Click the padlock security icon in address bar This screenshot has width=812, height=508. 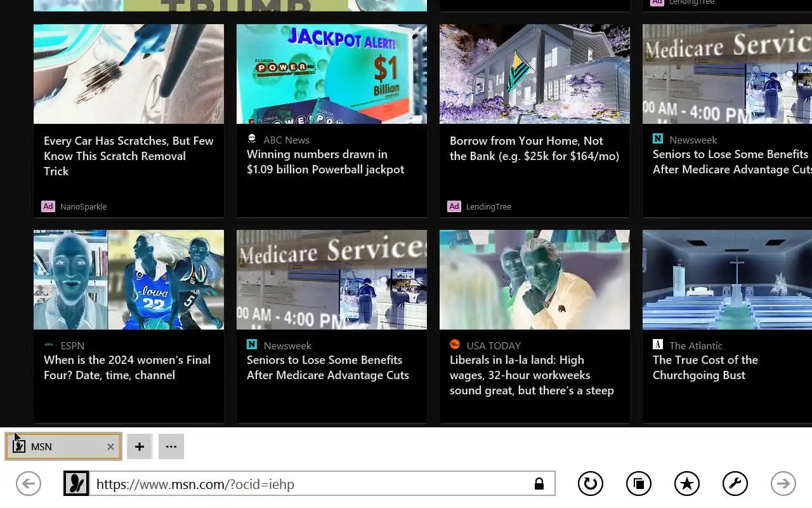[539, 484]
